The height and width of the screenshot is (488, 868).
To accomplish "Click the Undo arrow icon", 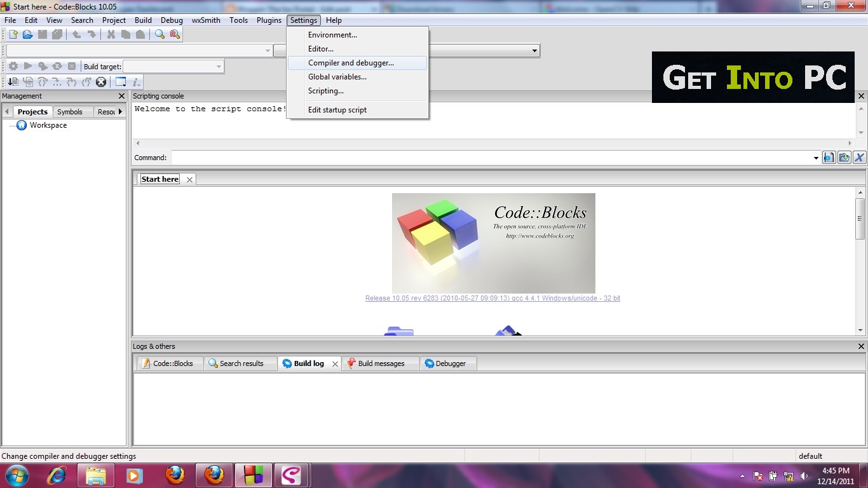I will click(x=76, y=35).
